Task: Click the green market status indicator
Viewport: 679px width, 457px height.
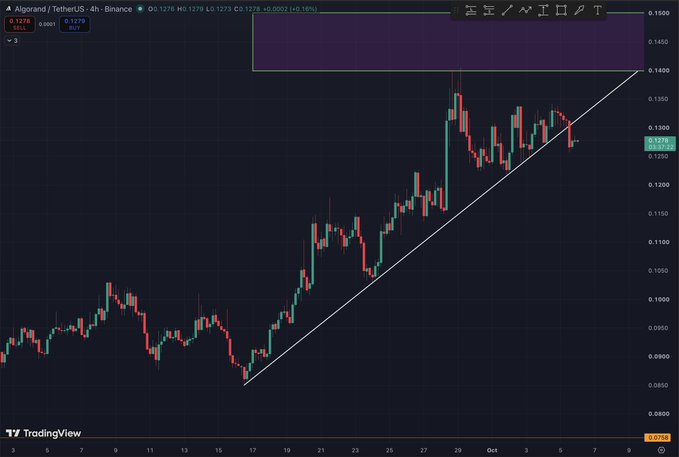Action: point(140,9)
